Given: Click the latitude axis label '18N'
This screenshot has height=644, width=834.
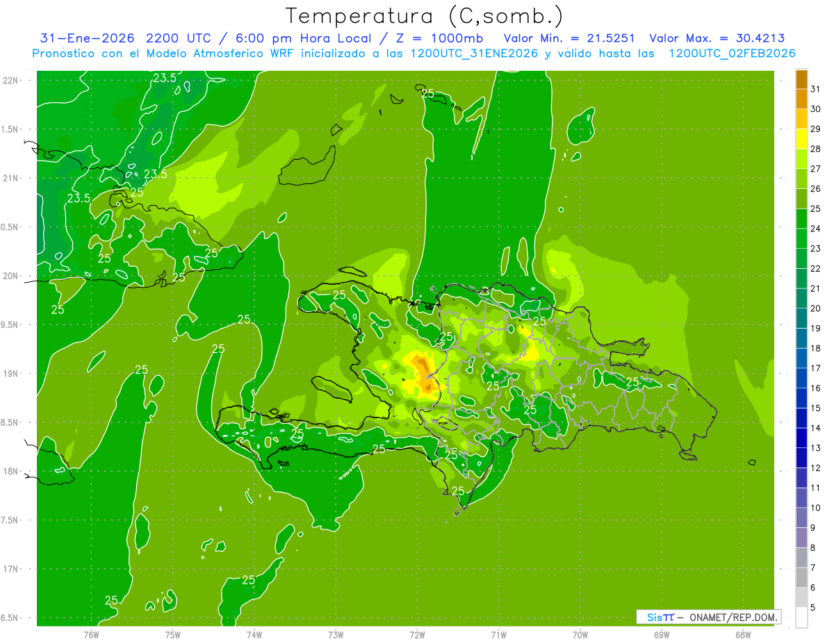Looking at the screenshot, I should (11, 471).
